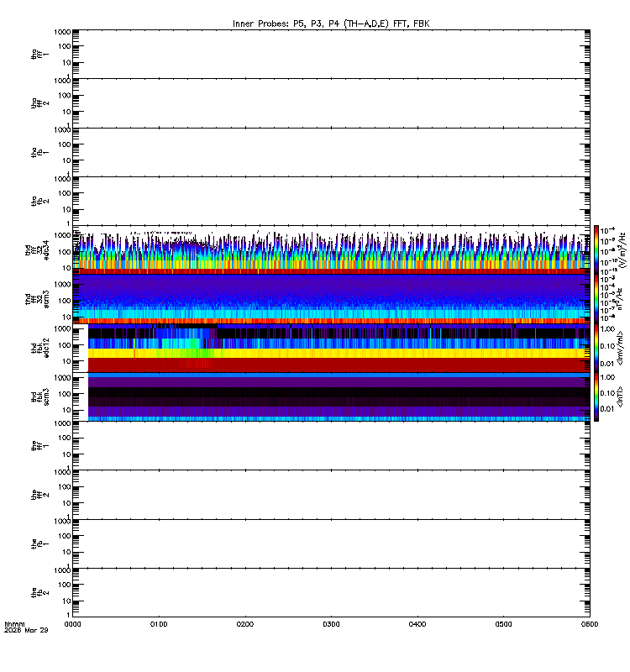Click the 'hhmm' time-format label
630x672 pixels.
pyautogui.click(x=14, y=624)
